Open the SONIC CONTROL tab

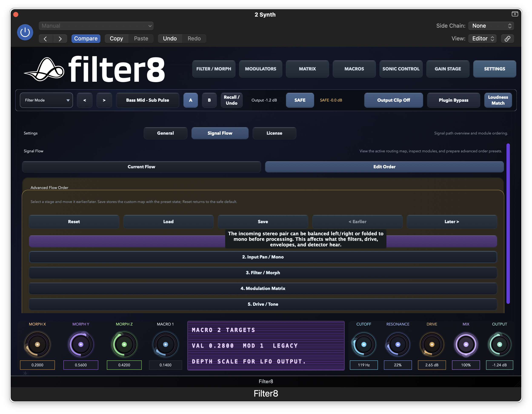pyautogui.click(x=401, y=69)
